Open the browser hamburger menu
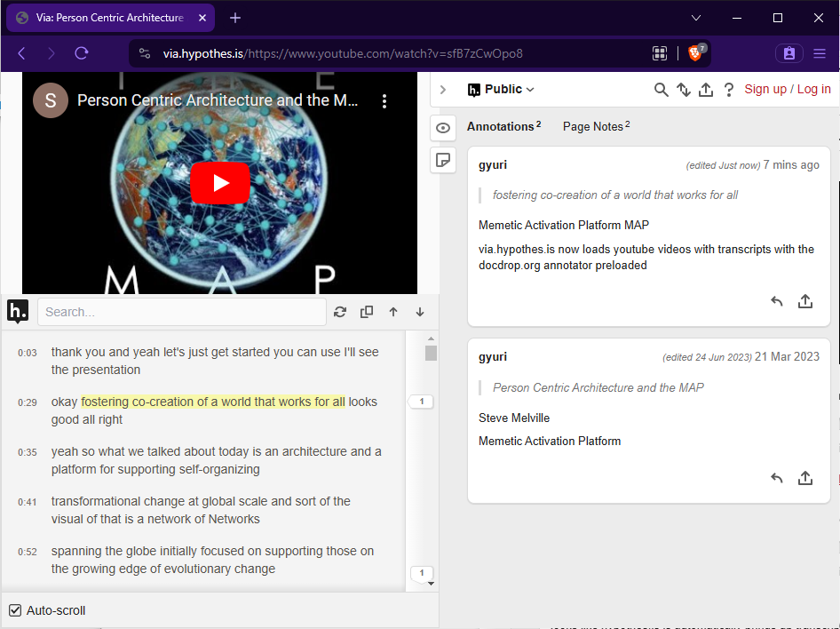The height and width of the screenshot is (629, 840). tap(819, 53)
